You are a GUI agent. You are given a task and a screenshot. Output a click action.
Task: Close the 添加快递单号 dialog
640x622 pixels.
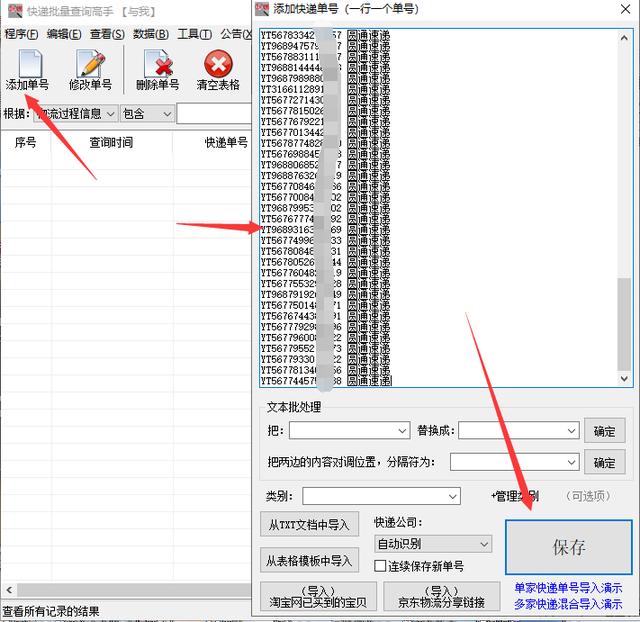pyautogui.click(x=625, y=9)
